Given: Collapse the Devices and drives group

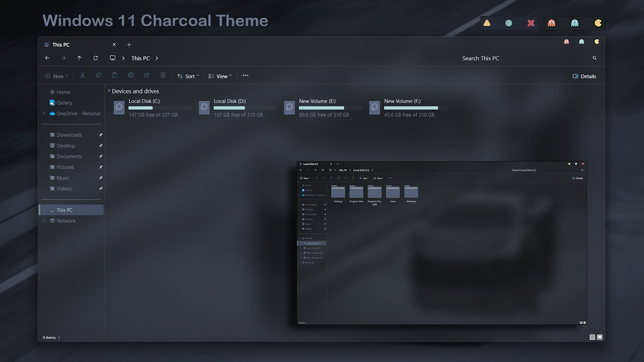Looking at the screenshot, I should (109, 91).
